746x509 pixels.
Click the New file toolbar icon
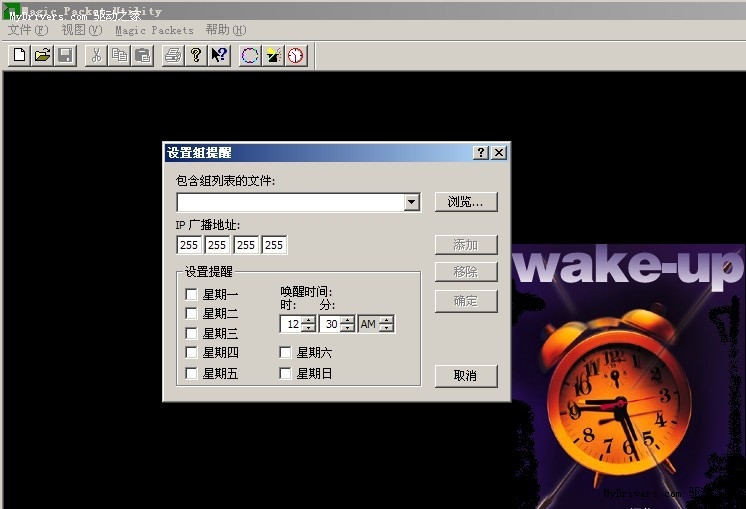pyautogui.click(x=19, y=56)
